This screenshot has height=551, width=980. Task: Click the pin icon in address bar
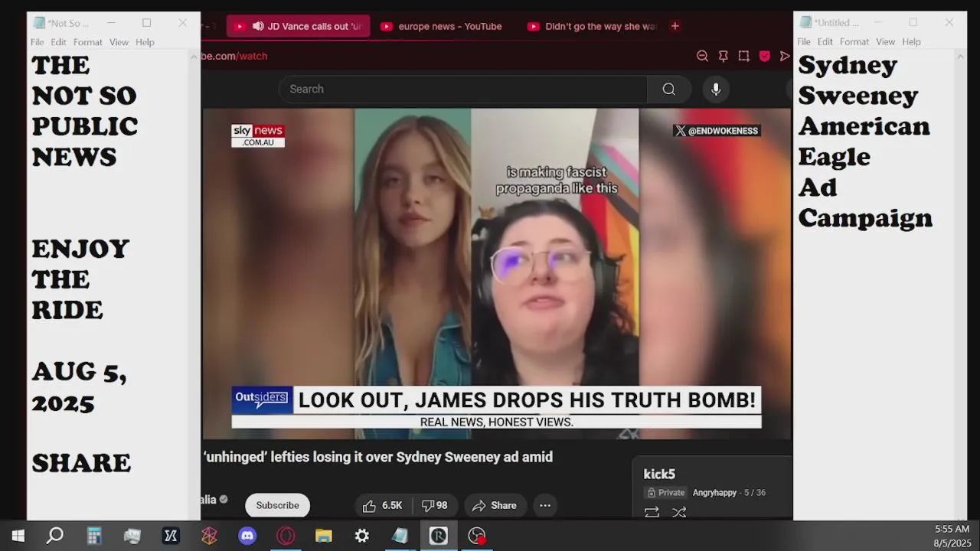[723, 56]
